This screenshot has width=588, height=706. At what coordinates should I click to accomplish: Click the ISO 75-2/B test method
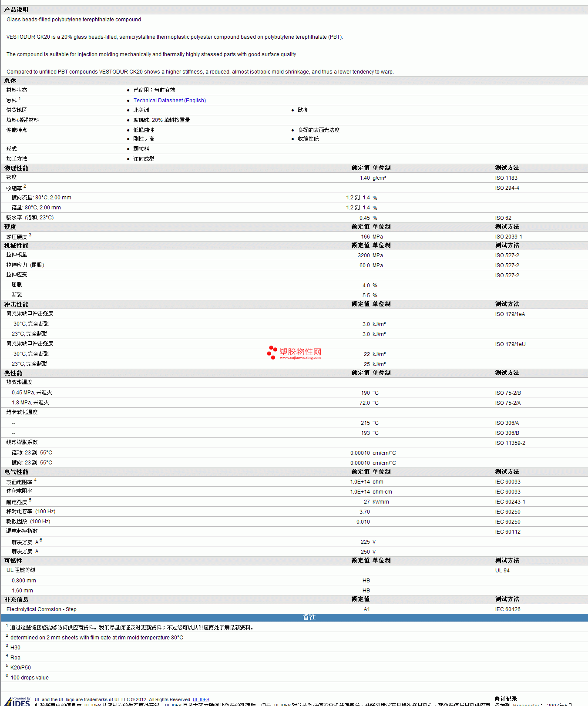click(x=508, y=393)
